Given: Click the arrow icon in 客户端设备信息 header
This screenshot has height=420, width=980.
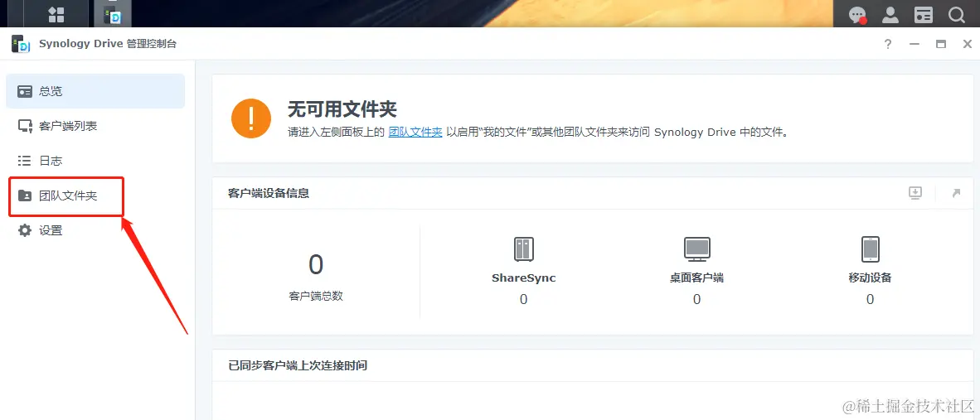Looking at the screenshot, I should click(x=956, y=193).
